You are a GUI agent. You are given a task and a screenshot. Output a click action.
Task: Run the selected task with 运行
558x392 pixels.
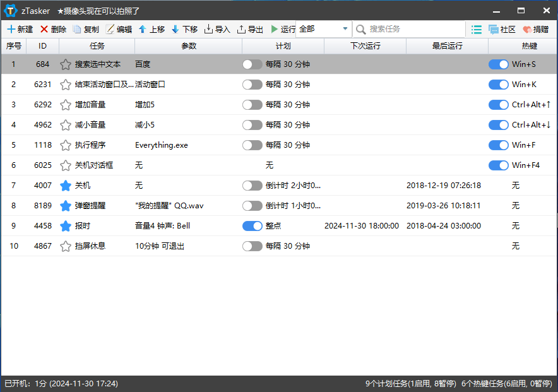tap(274, 29)
